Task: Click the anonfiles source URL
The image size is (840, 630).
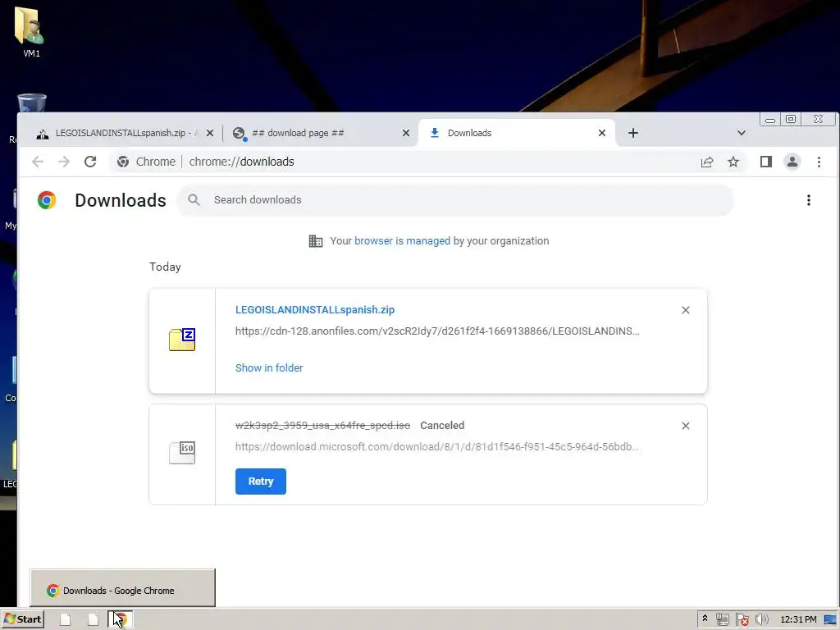Action: coord(437,331)
